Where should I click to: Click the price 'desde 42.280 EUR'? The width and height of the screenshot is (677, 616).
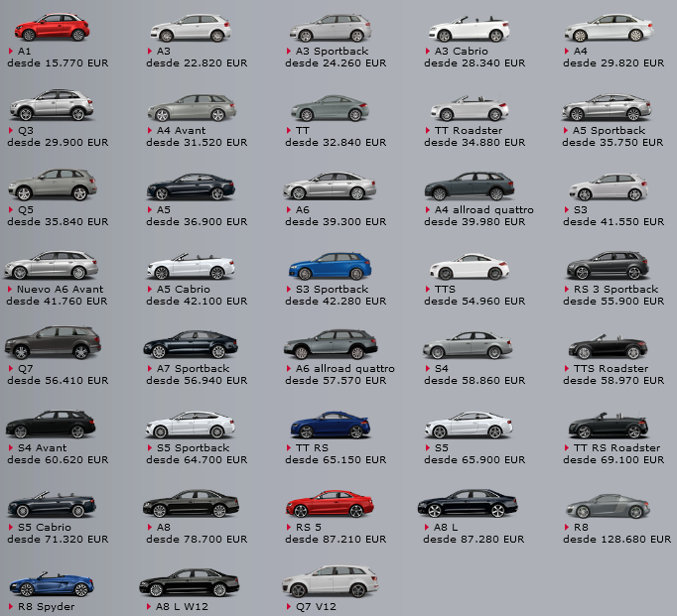click(336, 302)
